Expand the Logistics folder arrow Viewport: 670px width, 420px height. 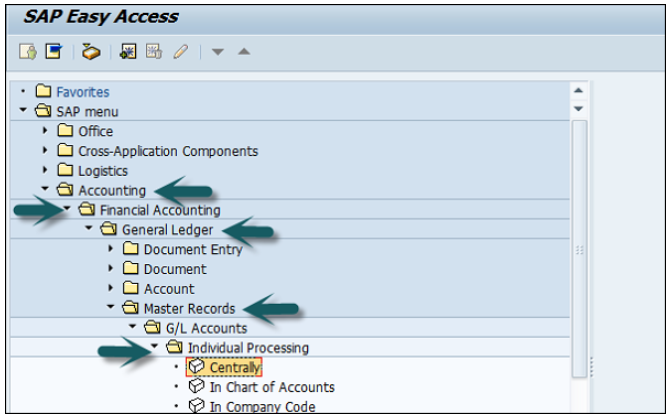(44, 171)
